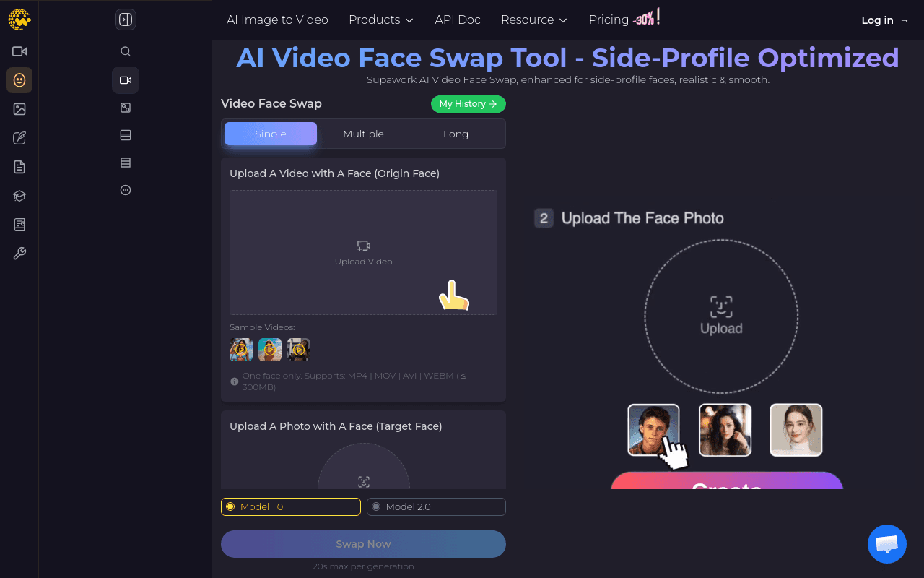Click the '20s max per generation' note

point(363,566)
